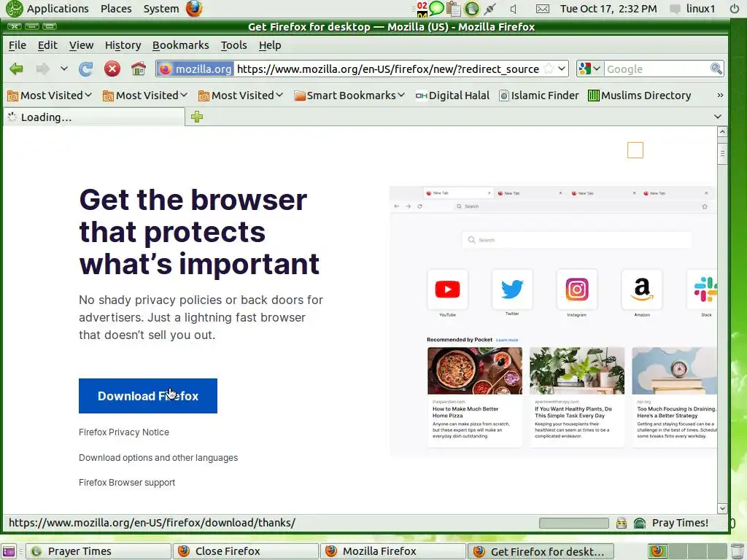Open the View menu
747x560 pixels.
click(x=81, y=45)
